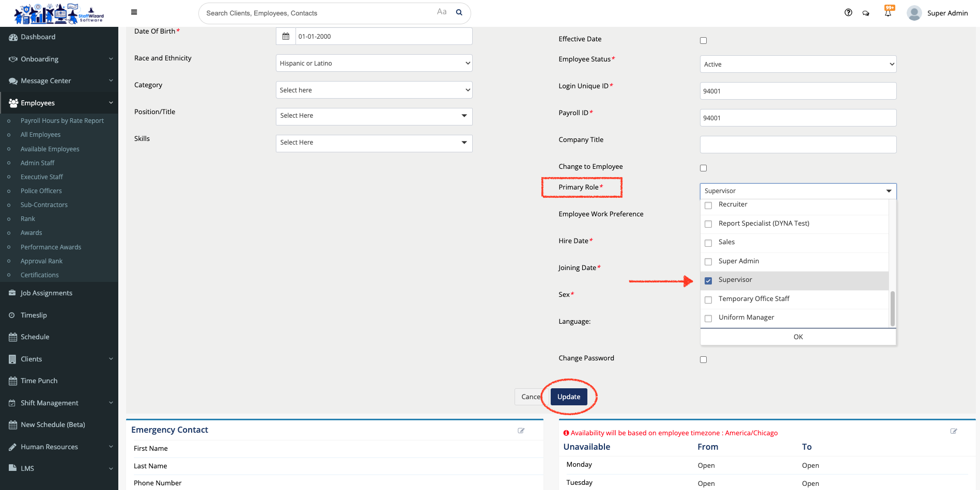Edit the Emergency Contact section
The height and width of the screenshot is (490, 980).
pyautogui.click(x=521, y=431)
